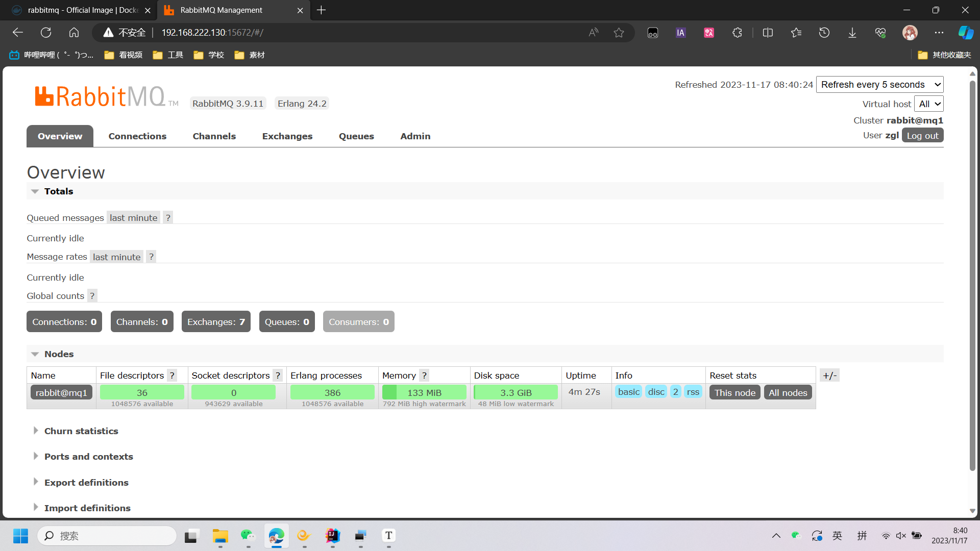Click the File descriptors help icon

(x=172, y=375)
